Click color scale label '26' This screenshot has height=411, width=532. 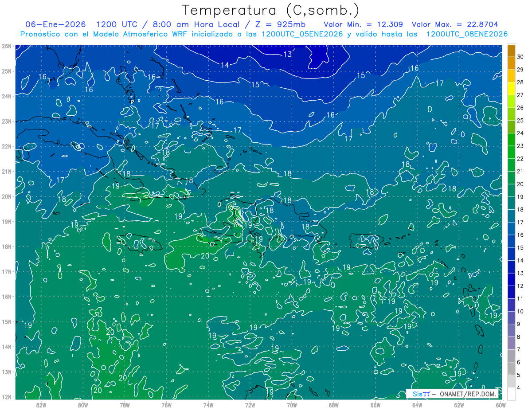click(520, 108)
